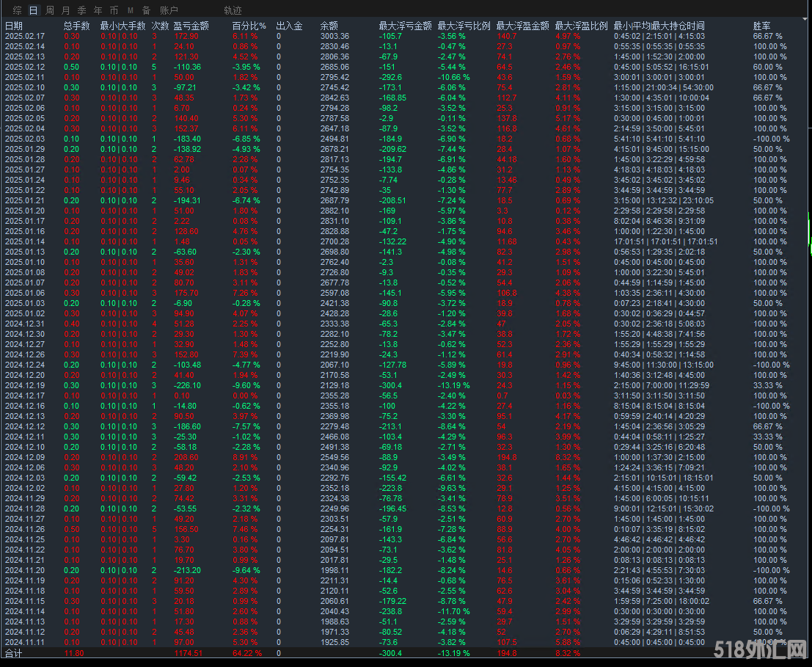Select the 2024.11.11 date cell
Image resolution: width=812 pixels, height=667 pixels.
pyautogui.click(x=25, y=642)
